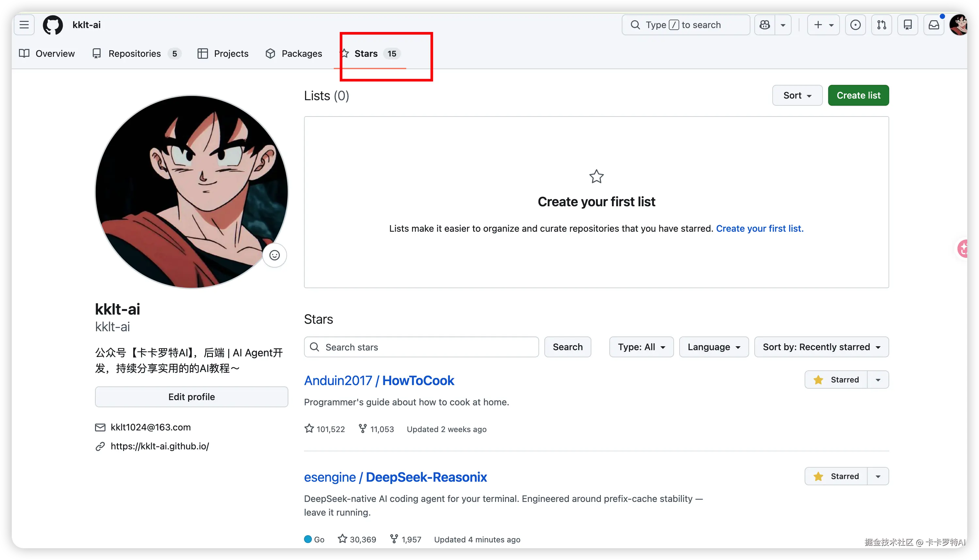979x560 pixels.
Task: Expand the Sort dropdown for lists
Action: pyautogui.click(x=797, y=95)
